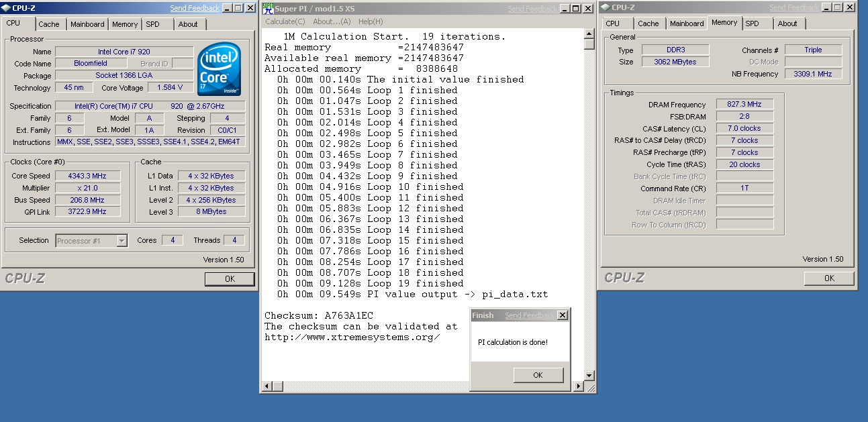Click the Super PI title bar icon

268,8
